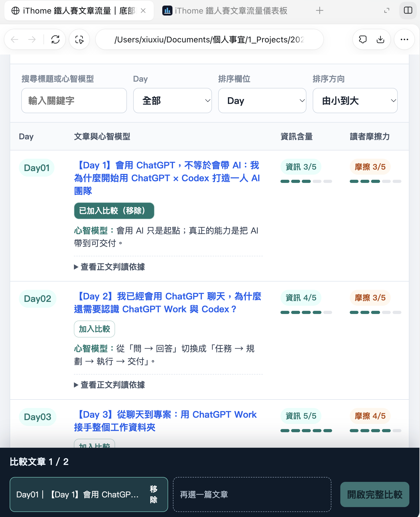This screenshot has width=420, height=517.
Task: Expand 查看正文判讀依據 under Day01 article
Action: point(109,267)
